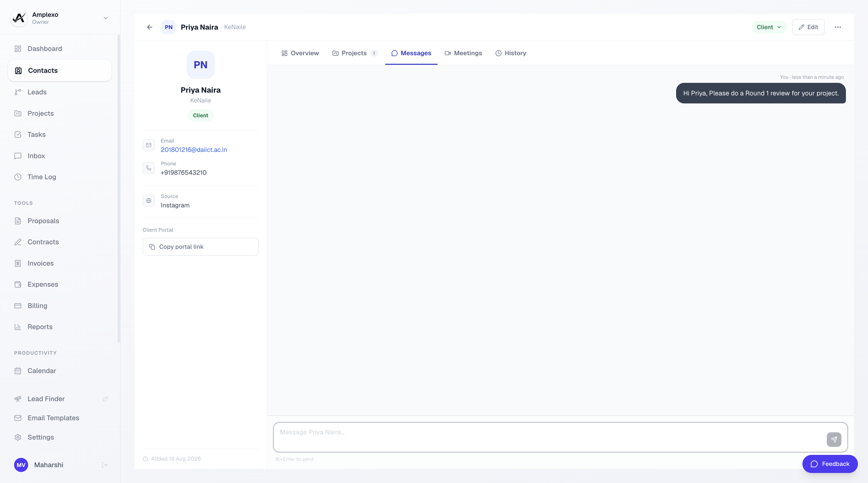Click the Settings gear icon

[18, 437]
